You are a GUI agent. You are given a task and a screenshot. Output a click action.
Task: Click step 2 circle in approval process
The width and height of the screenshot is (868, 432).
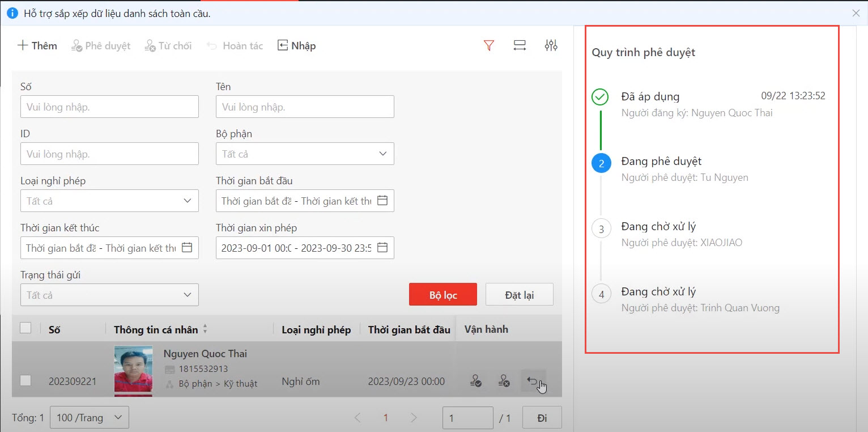coord(601,164)
